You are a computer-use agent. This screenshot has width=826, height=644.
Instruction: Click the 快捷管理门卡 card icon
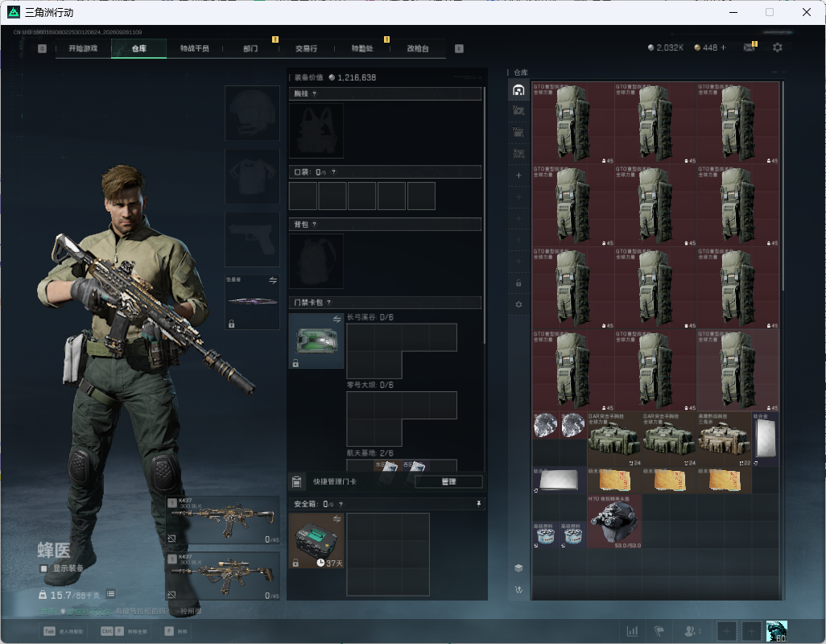pyautogui.click(x=296, y=481)
